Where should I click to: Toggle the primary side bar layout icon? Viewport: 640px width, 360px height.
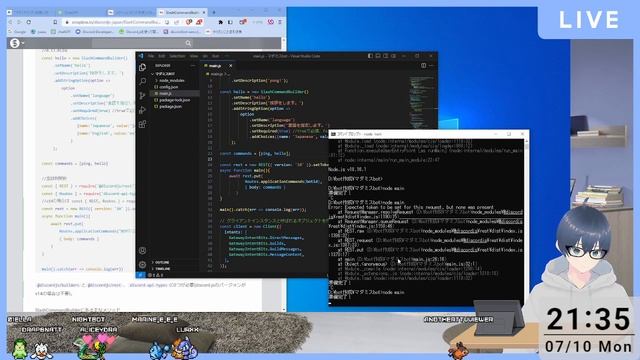coord(370,56)
